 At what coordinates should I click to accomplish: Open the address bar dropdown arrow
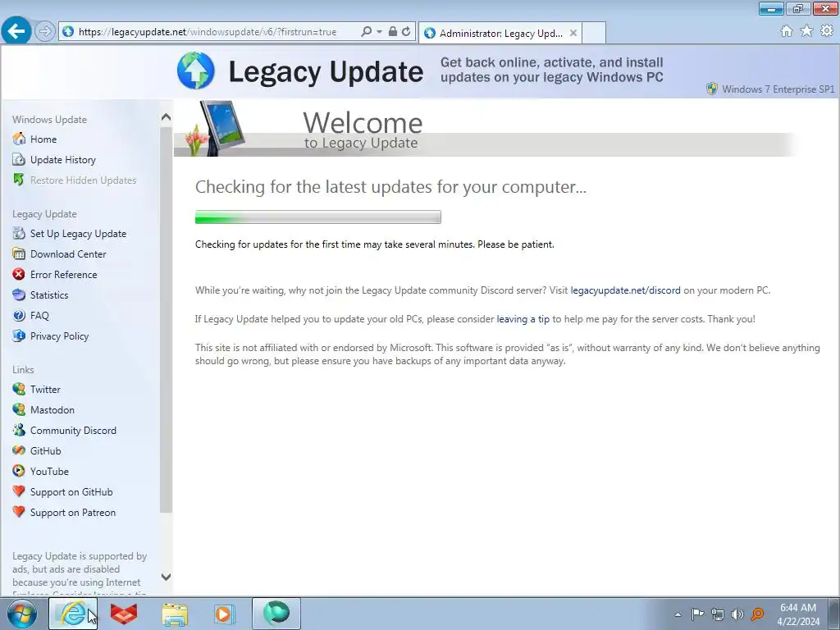(x=379, y=32)
